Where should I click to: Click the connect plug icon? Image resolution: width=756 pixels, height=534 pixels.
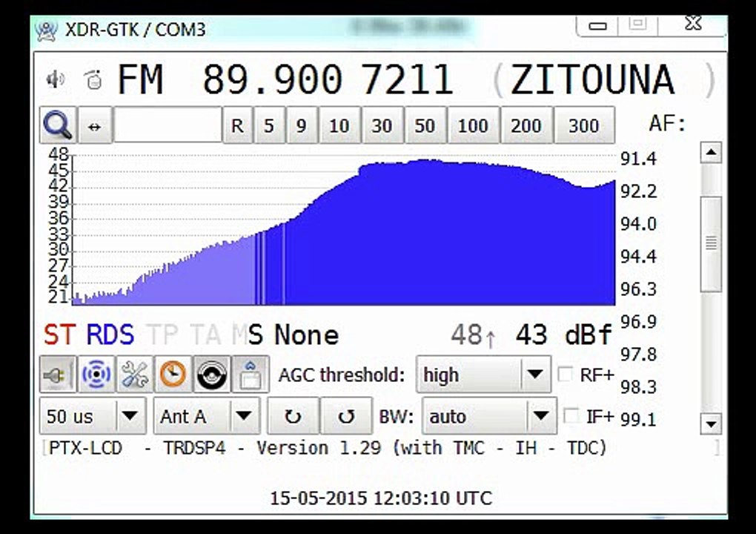click(57, 375)
